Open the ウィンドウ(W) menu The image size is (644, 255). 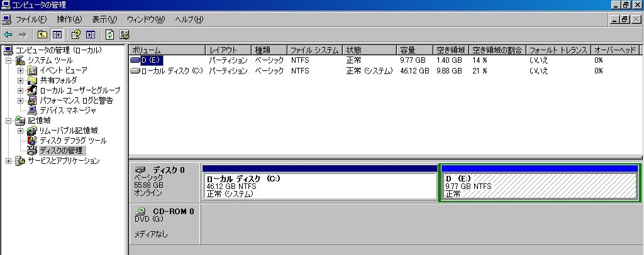click(146, 19)
